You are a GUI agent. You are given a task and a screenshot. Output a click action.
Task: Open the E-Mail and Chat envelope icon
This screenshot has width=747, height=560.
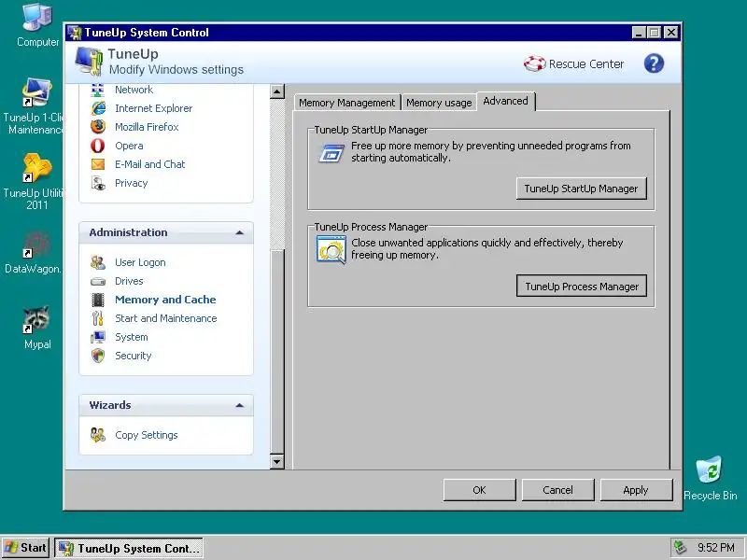(98, 164)
